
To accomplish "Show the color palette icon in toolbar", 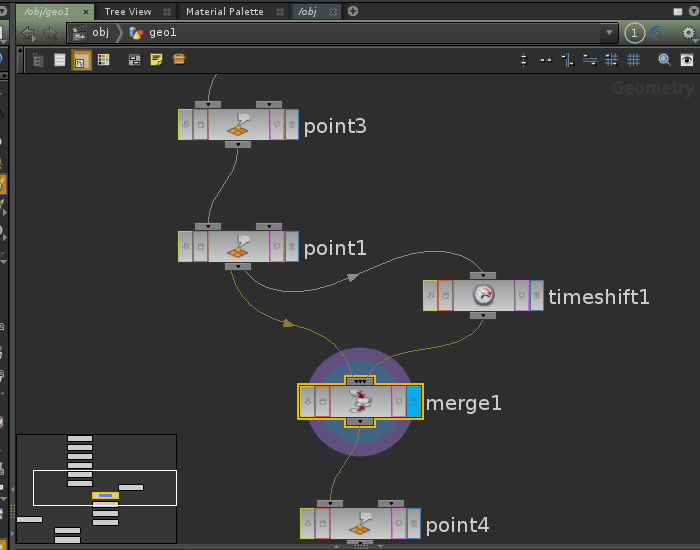I will (104, 60).
